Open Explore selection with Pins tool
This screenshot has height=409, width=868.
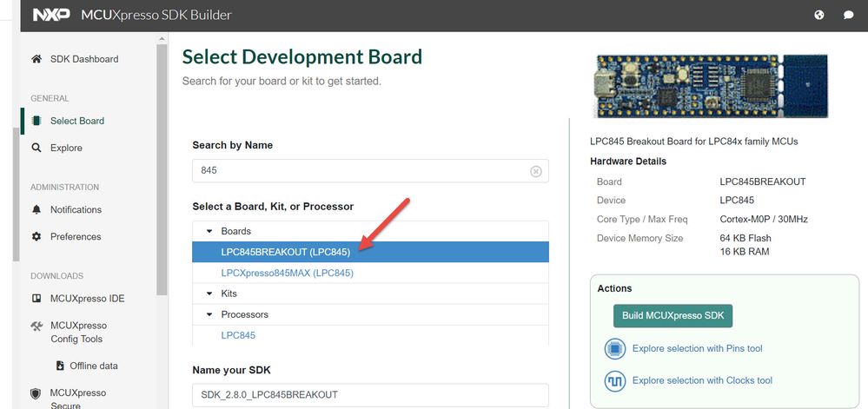(697, 349)
